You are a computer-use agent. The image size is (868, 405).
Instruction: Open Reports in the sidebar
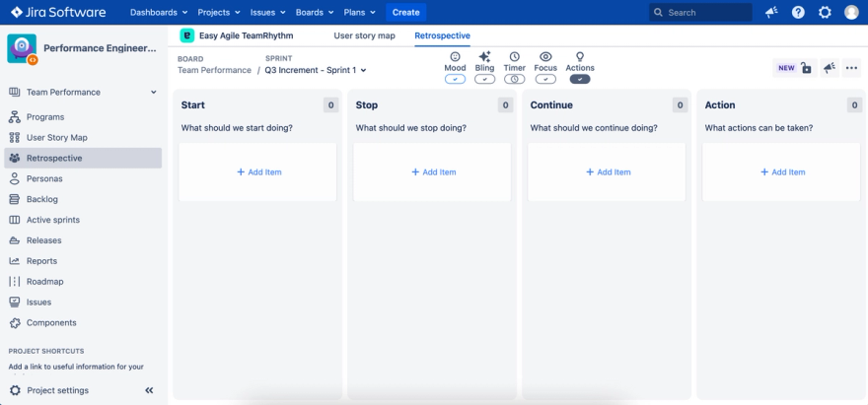(83, 260)
